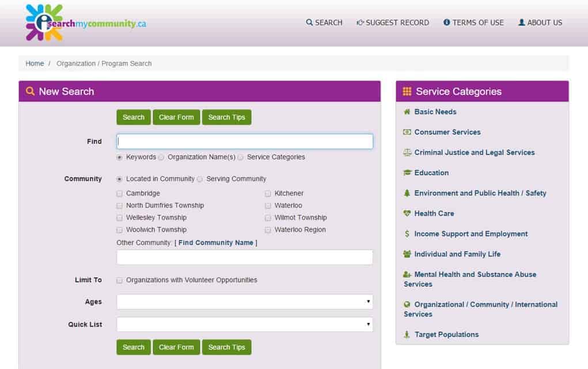Expand the Quick List dropdown
This screenshot has height=369, width=588.
(244, 324)
